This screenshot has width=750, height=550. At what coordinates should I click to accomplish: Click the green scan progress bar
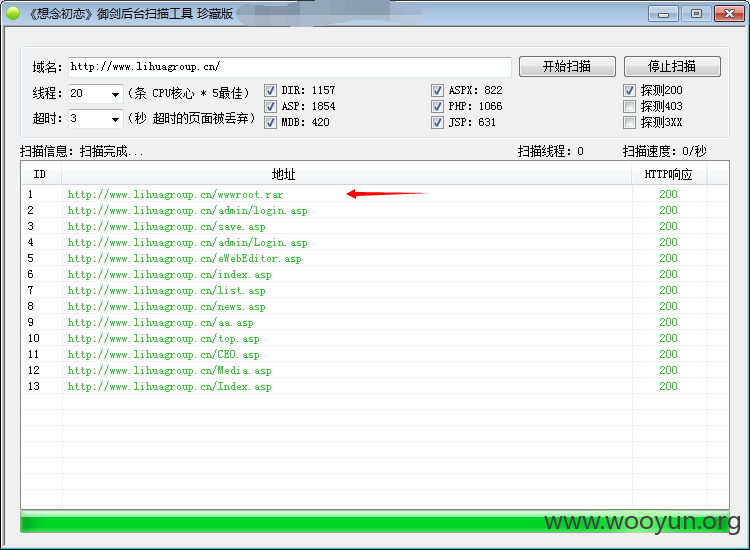click(x=375, y=522)
